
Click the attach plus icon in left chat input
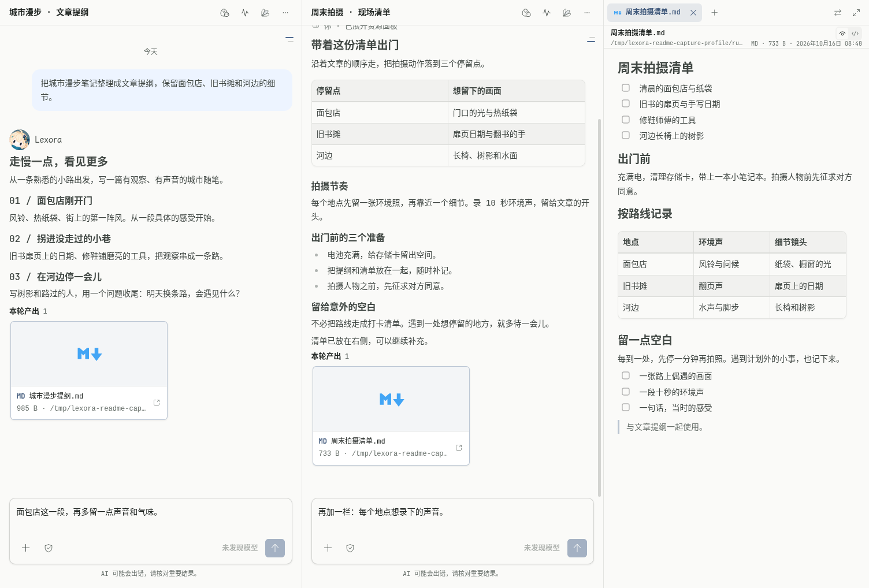[26, 548]
